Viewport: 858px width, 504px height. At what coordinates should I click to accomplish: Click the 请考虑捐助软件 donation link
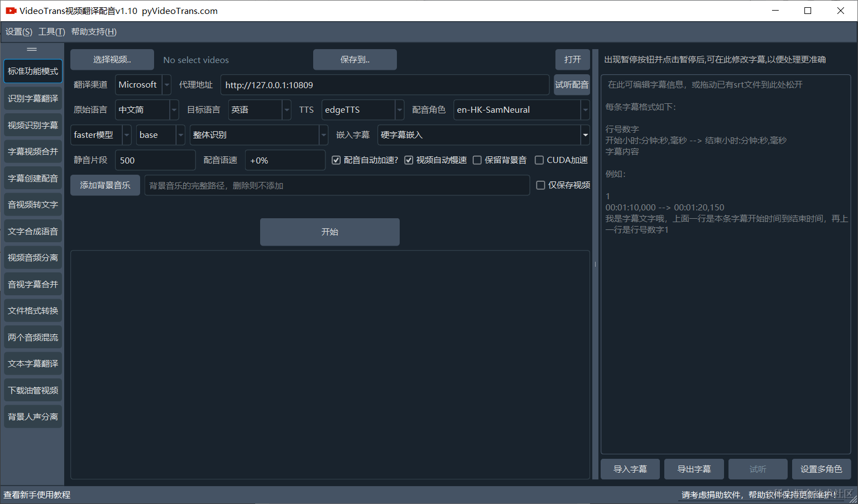760,495
